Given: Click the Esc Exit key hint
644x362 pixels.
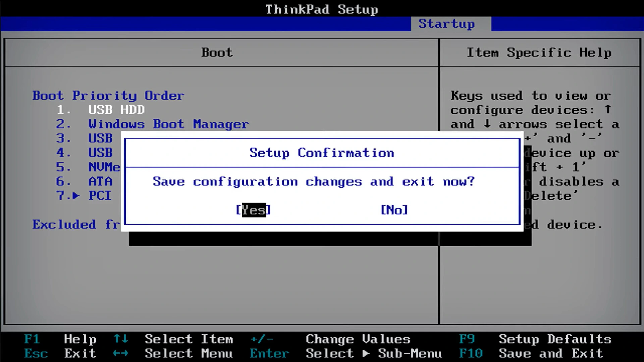Looking at the screenshot, I should (x=60, y=353).
